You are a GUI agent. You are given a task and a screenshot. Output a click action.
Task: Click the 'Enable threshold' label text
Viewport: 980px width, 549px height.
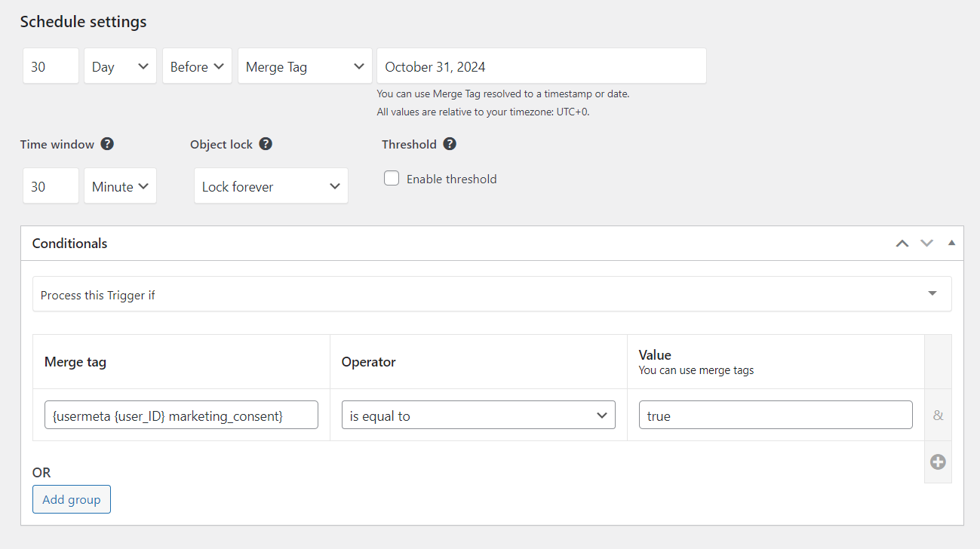tap(452, 179)
